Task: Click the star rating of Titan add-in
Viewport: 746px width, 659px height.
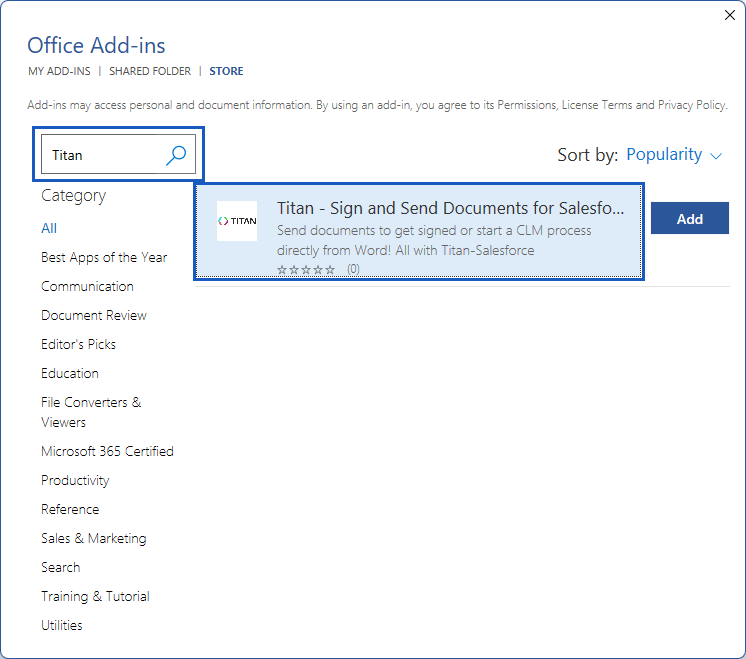Action: (x=306, y=270)
